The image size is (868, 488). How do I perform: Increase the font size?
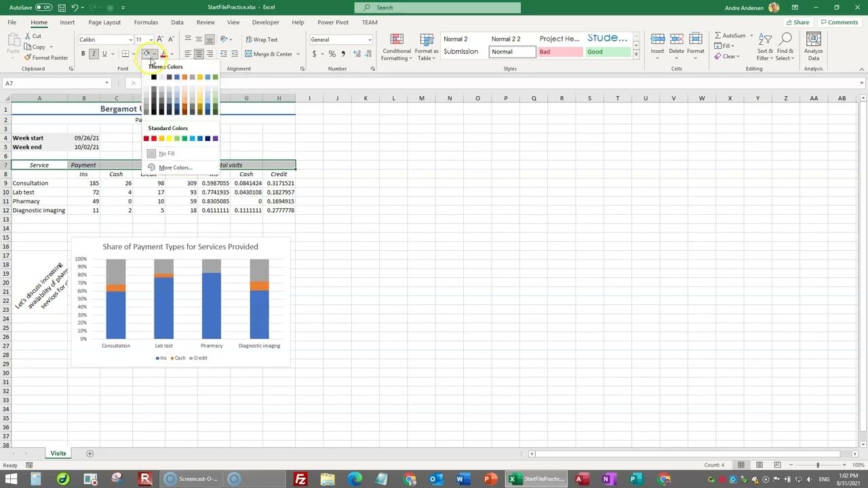pos(160,39)
